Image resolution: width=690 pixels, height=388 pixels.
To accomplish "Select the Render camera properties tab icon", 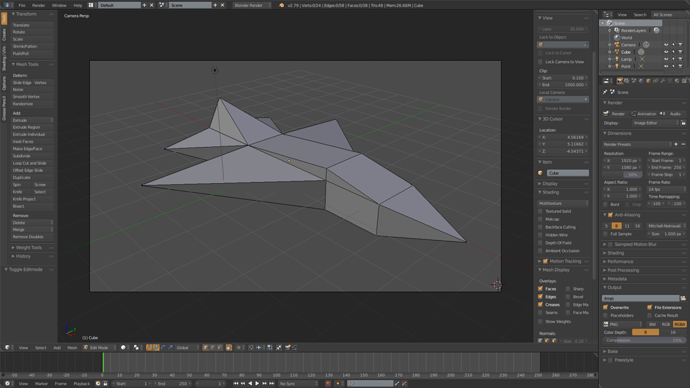I will point(620,81).
